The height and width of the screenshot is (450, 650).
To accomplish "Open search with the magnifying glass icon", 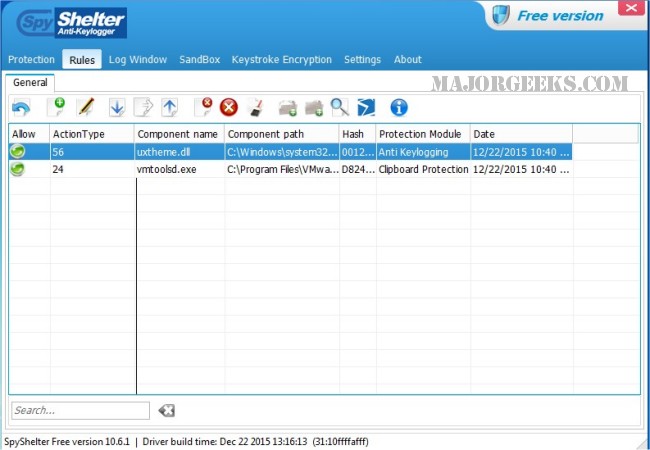I will [340, 107].
